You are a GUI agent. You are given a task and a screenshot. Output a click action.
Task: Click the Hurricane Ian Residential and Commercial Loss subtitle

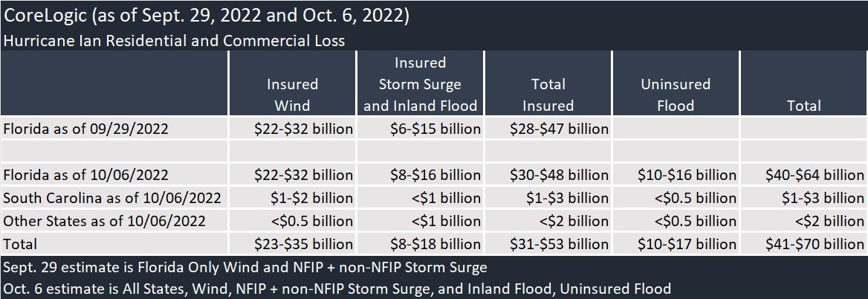[x=175, y=41]
